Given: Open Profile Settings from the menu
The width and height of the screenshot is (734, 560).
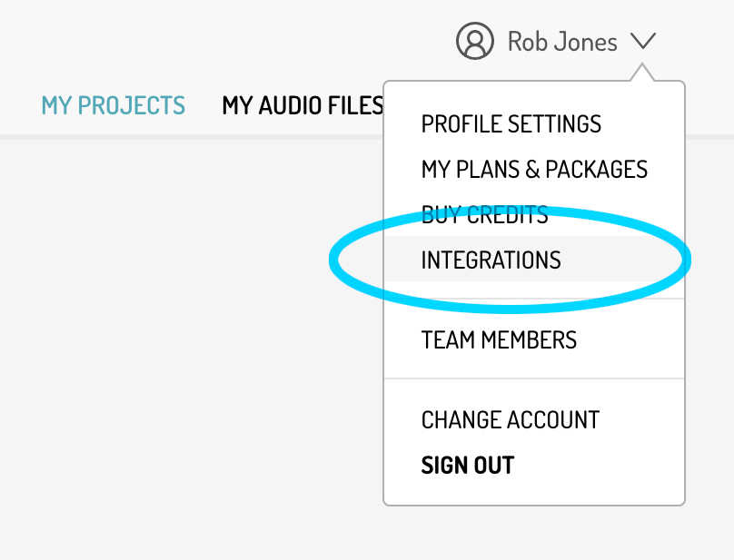Looking at the screenshot, I should coord(511,124).
